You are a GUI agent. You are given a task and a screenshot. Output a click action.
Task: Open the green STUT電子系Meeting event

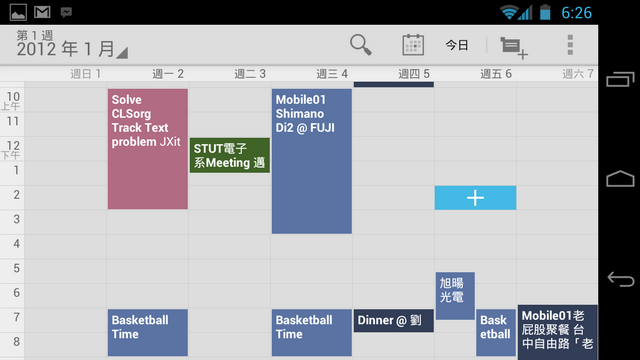230,156
